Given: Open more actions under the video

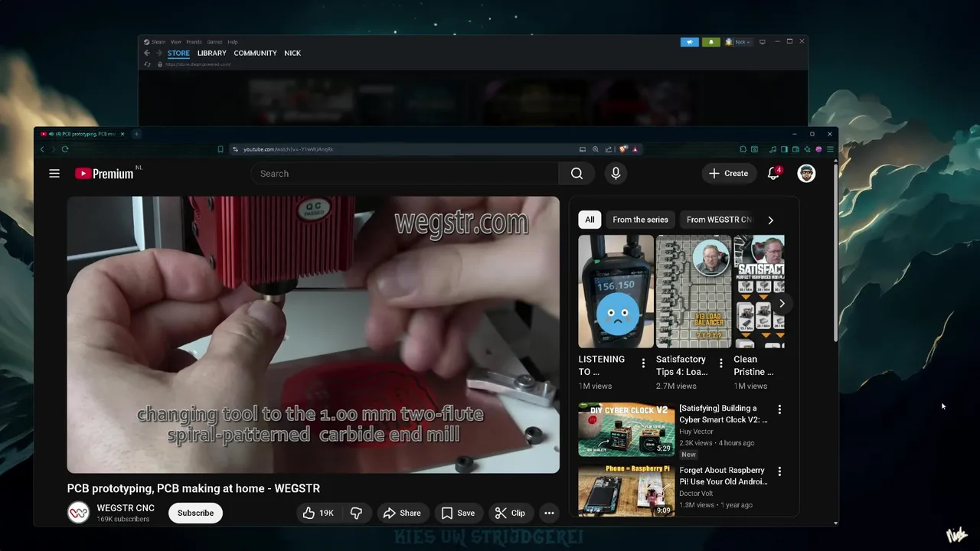Looking at the screenshot, I should click(x=549, y=514).
